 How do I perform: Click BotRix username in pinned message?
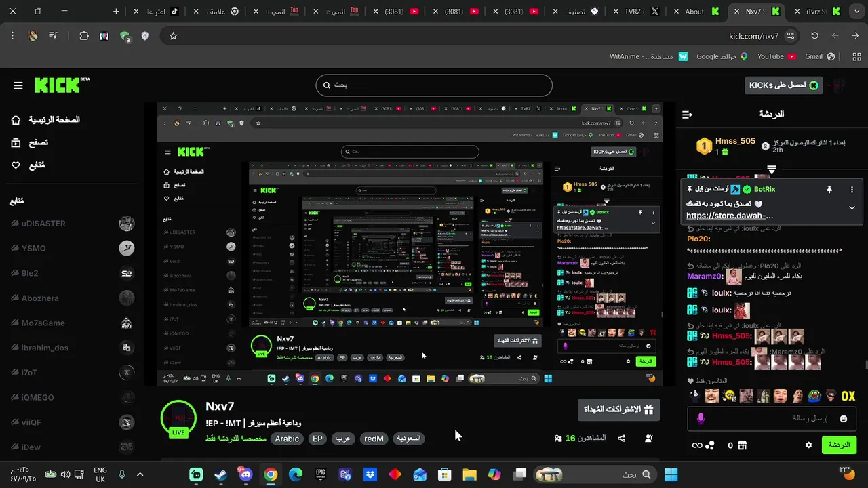pos(764,190)
